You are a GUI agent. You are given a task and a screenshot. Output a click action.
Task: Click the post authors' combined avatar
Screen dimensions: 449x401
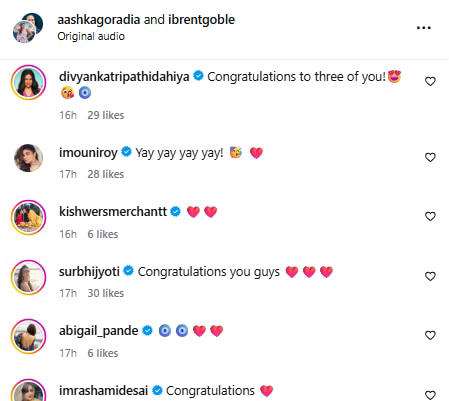(28, 28)
